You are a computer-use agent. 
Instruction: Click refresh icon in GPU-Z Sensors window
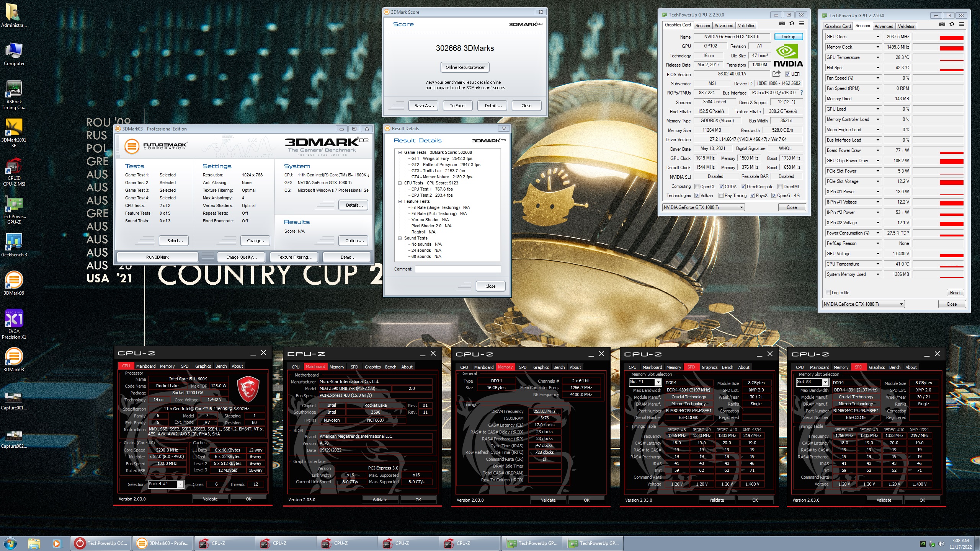(x=952, y=24)
